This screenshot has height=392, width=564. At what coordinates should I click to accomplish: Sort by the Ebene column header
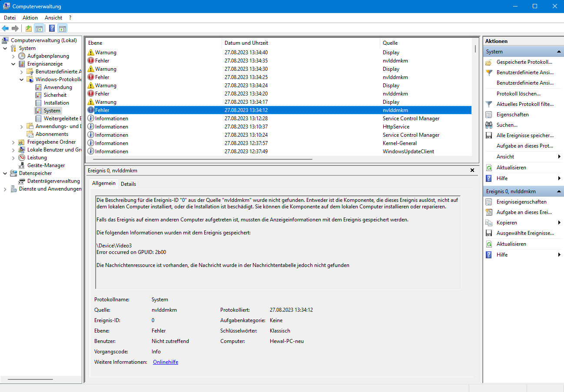(153, 43)
